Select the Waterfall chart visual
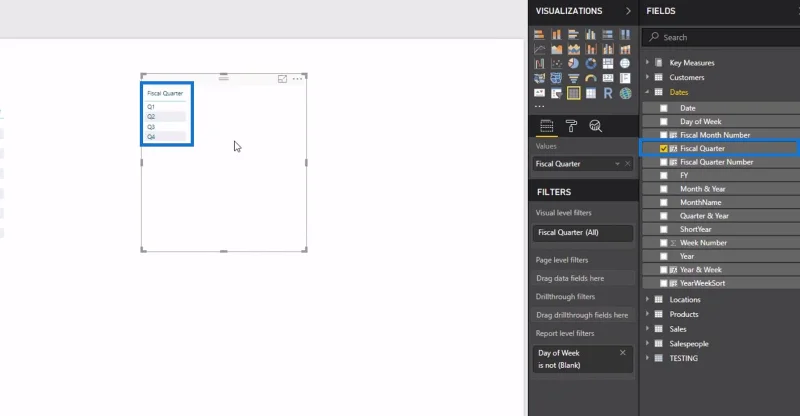The width and height of the screenshot is (800, 416). click(x=539, y=63)
